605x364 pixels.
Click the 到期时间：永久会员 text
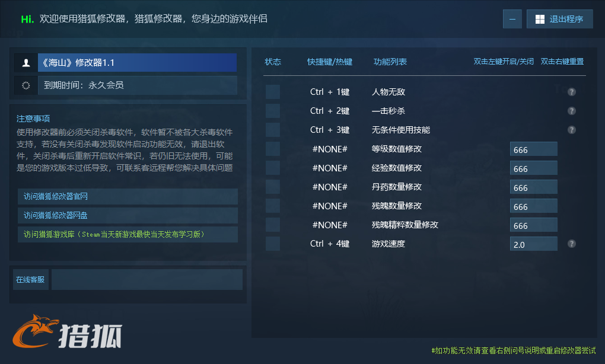point(84,85)
